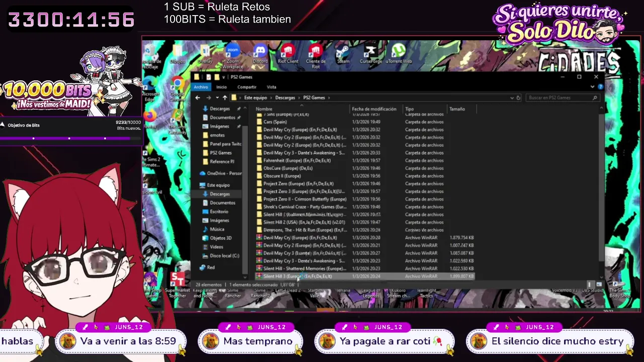Open the CurseForge desktop shortcut
Screen dimensions: 644x362
pos(371,54)
